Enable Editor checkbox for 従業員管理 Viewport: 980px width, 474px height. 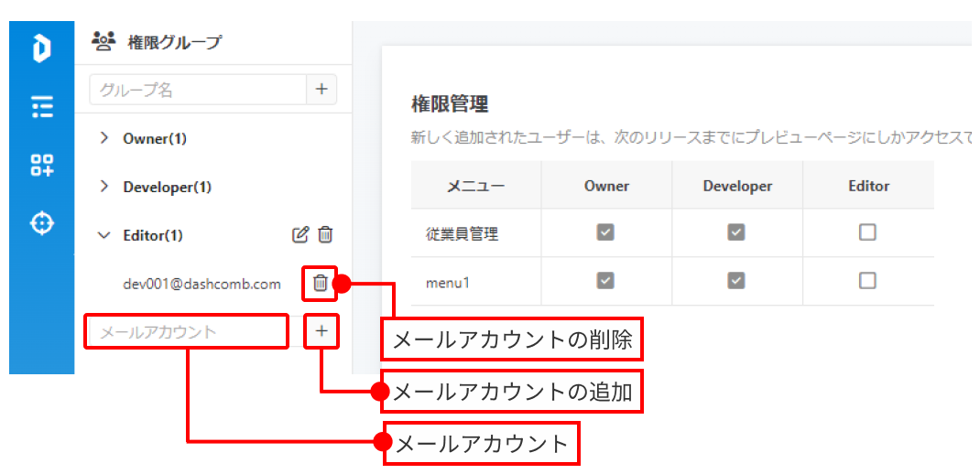coord(867,233)
